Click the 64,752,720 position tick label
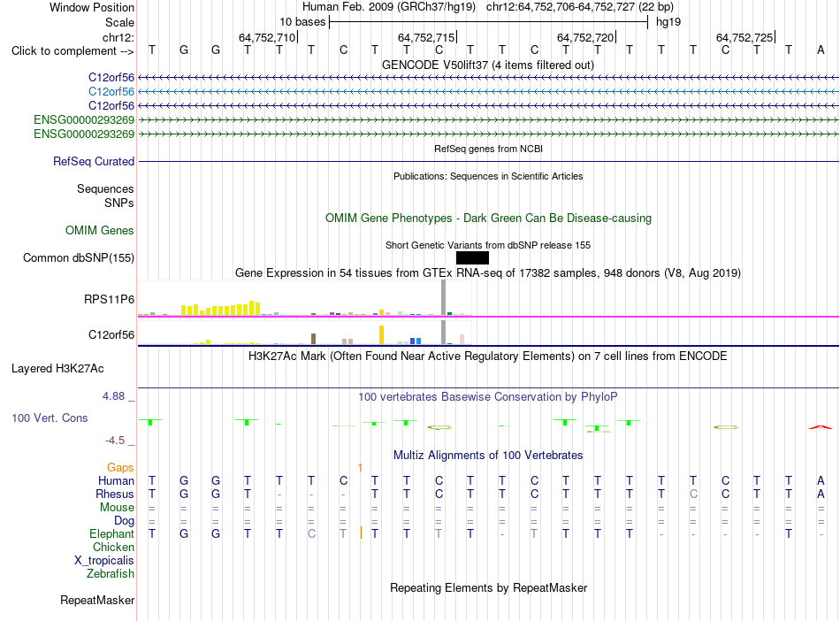The height and width of the screenshot is (621, 840). tap(585, 37)
